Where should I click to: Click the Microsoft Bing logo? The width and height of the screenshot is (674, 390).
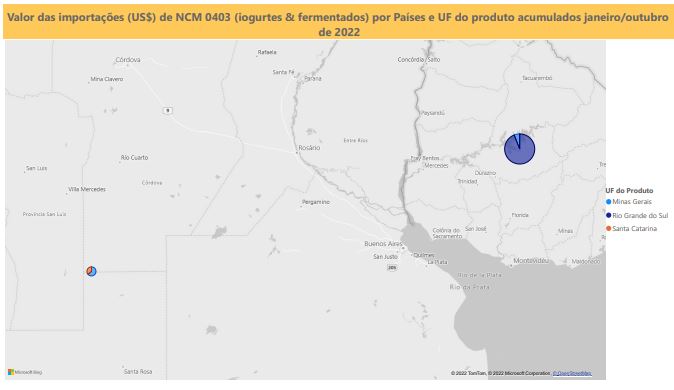click(25, 372)
